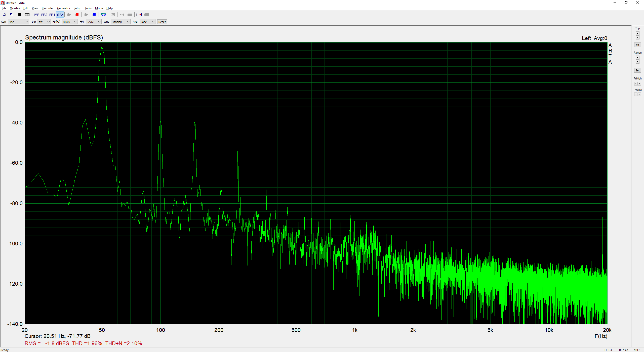The image size is (644, 352).
Task: Click the ABC text label icon
Action: pyautogui.click(x=103, y=15)
